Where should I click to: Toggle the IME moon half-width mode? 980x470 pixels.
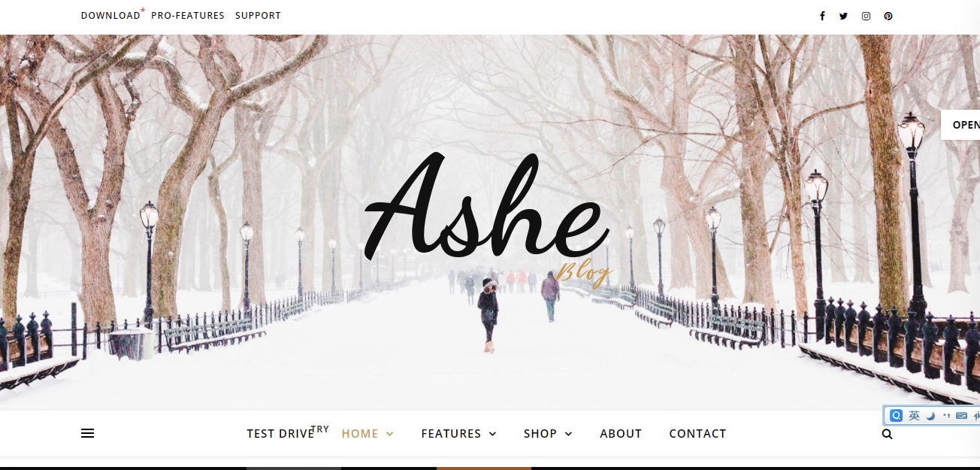[x=930, y=416]
